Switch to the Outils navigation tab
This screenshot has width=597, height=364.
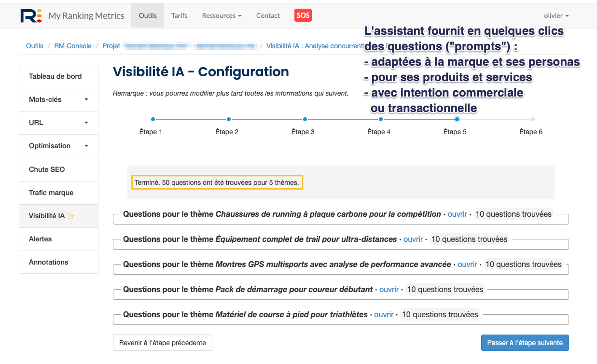coord(147,15)
